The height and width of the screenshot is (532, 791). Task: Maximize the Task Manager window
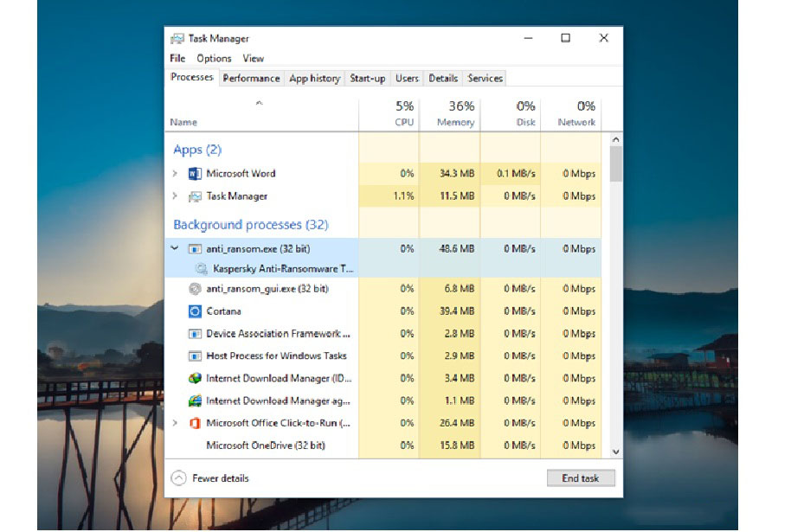coord(565,38)
